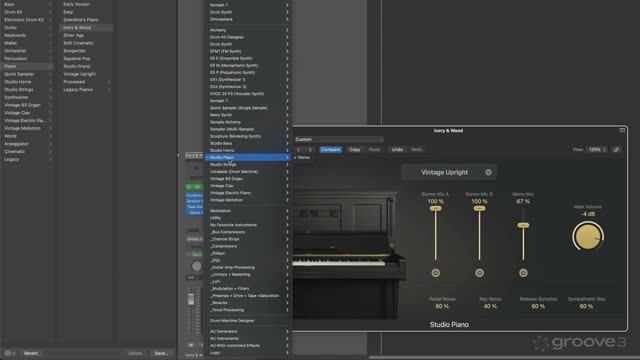Click the Paste button in plugin header
This screenshot has width=640, height=360.
(x=374, y=149)
